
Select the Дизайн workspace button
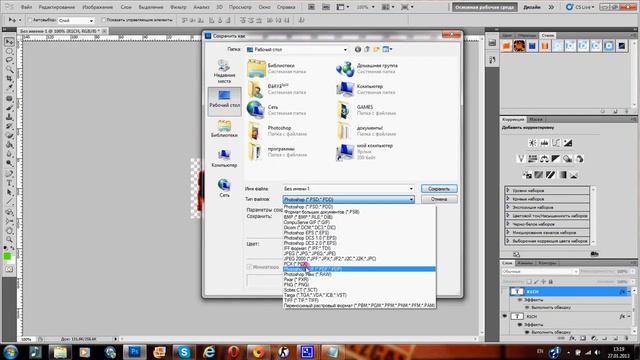[x=532, y=7]
